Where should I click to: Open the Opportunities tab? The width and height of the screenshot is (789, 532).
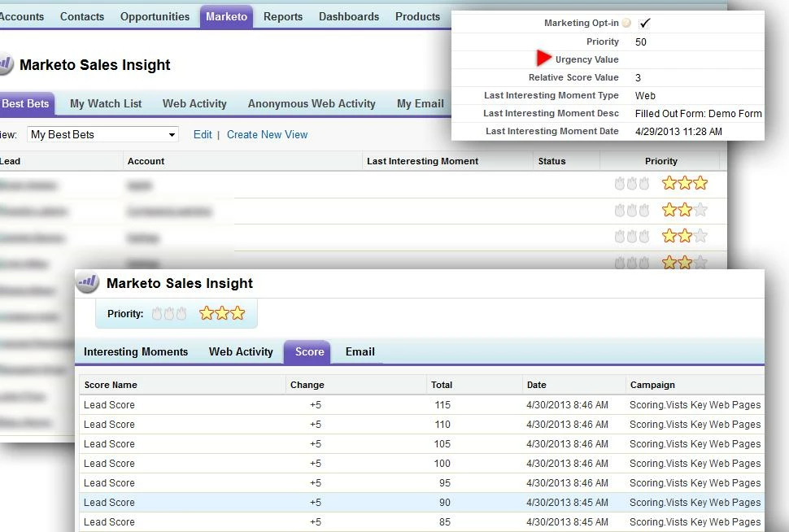coord(155,16)
